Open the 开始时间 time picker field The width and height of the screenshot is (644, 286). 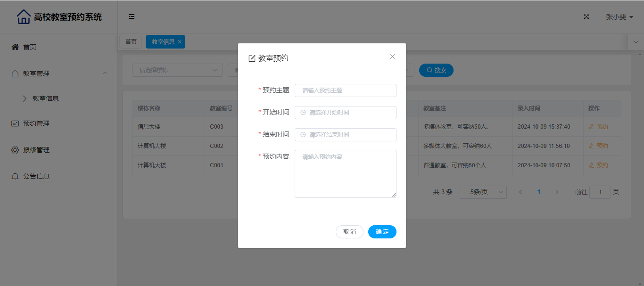tap(346, 113)
